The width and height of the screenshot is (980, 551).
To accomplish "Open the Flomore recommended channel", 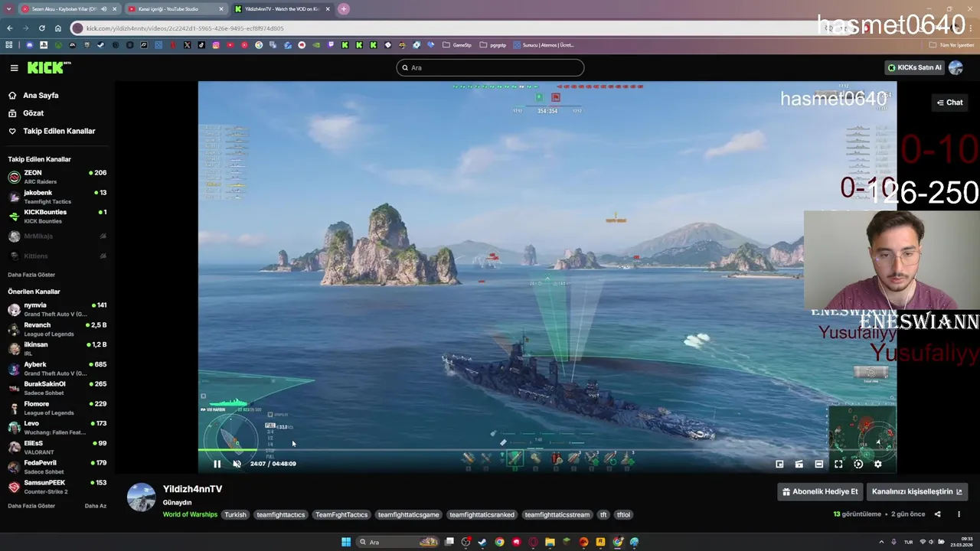I will point(57,408).
